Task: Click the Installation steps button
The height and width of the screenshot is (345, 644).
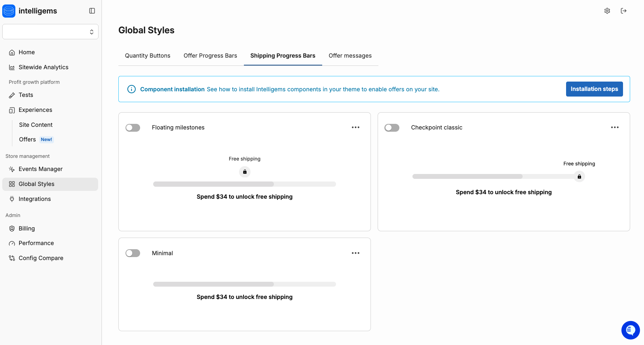Action: click(594, 89)
